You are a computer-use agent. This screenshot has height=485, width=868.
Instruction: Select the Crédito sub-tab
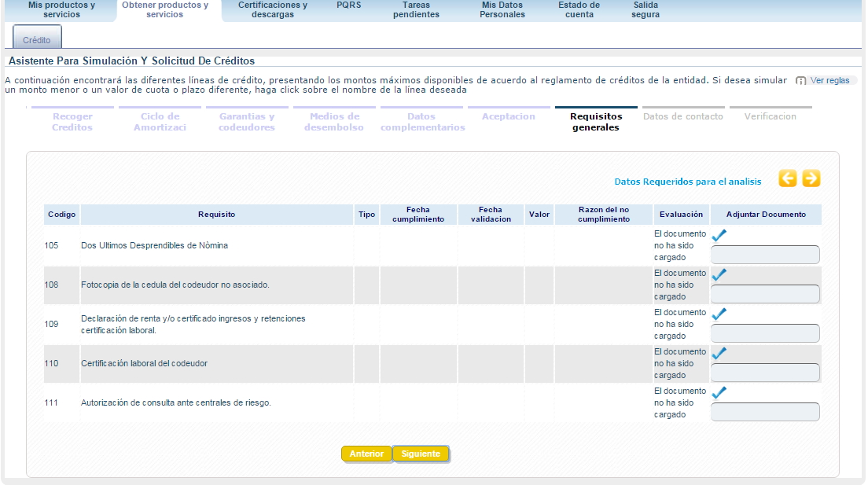37,39
